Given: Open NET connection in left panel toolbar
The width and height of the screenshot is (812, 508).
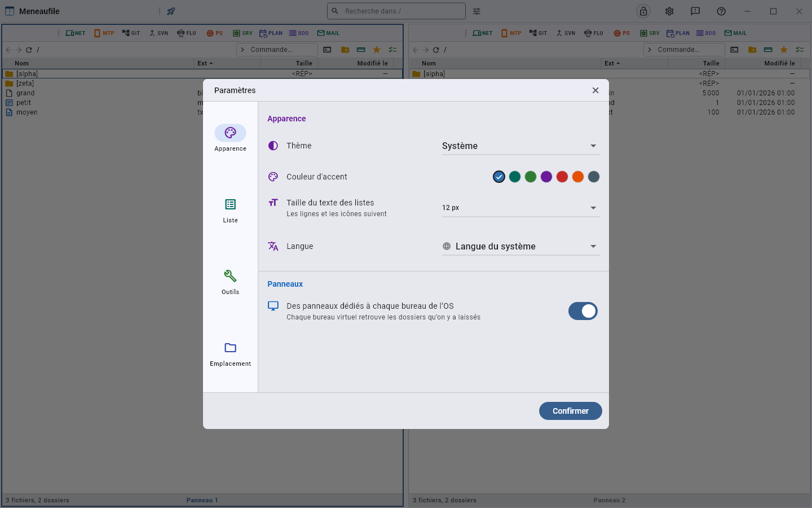Looking at the screenshot, I should coord(76,33).
